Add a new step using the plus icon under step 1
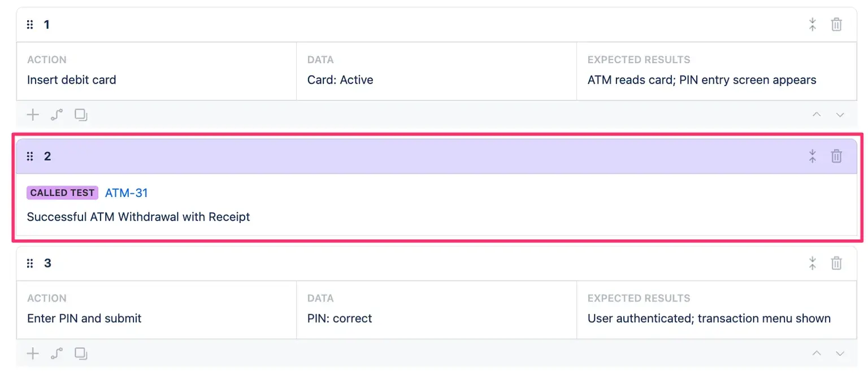Viewport: 868px width, 376px height. point(32,115)
